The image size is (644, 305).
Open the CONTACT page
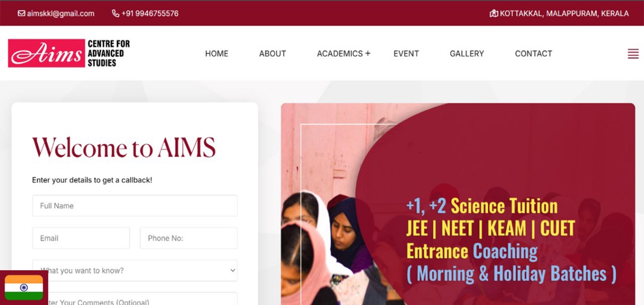pyautogui.click(x=533, y=53)
